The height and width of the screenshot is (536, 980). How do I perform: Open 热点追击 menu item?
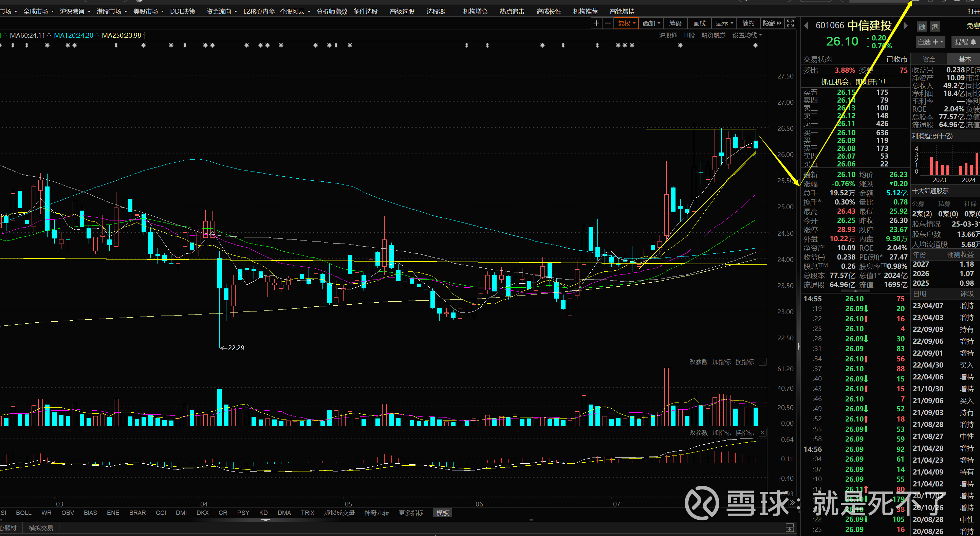[512, 12]
